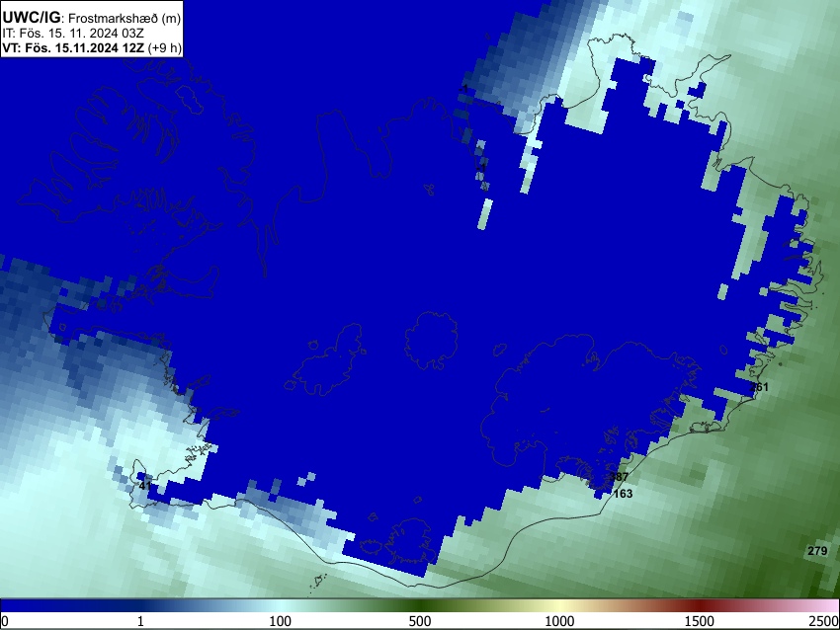The image size is (840, 630).
Task: Click the legend tick label '100'
Action: click(x=280, y=621)
